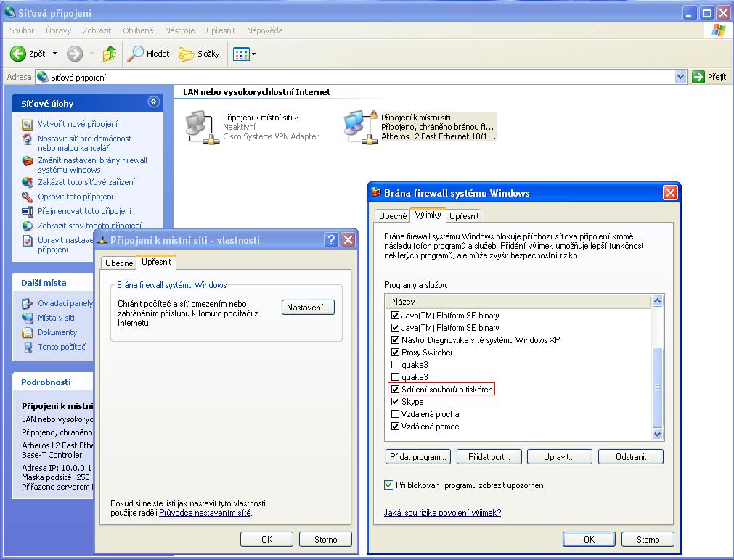Click the exceptions list scrollbar down arrow

coord(658,434)
